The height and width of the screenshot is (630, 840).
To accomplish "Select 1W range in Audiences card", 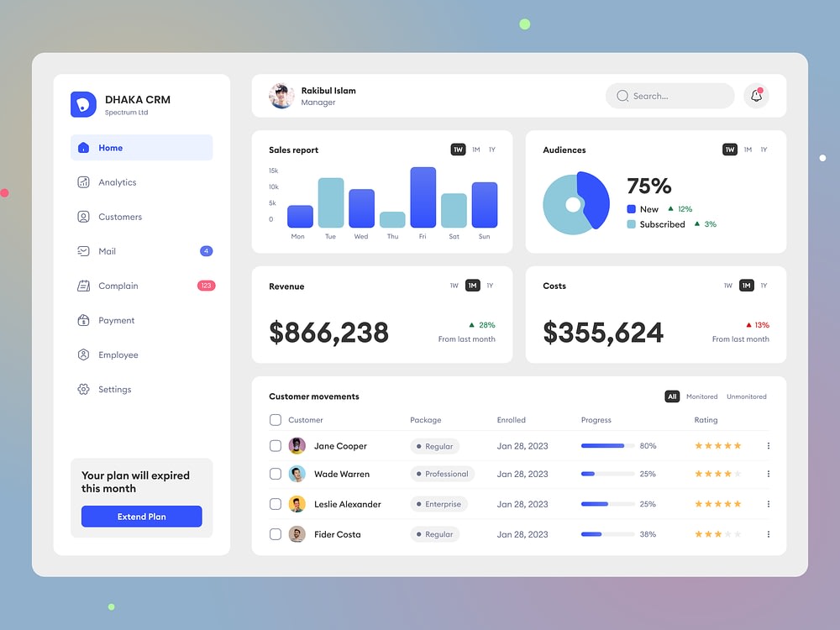I will click(x=730, y=150).
